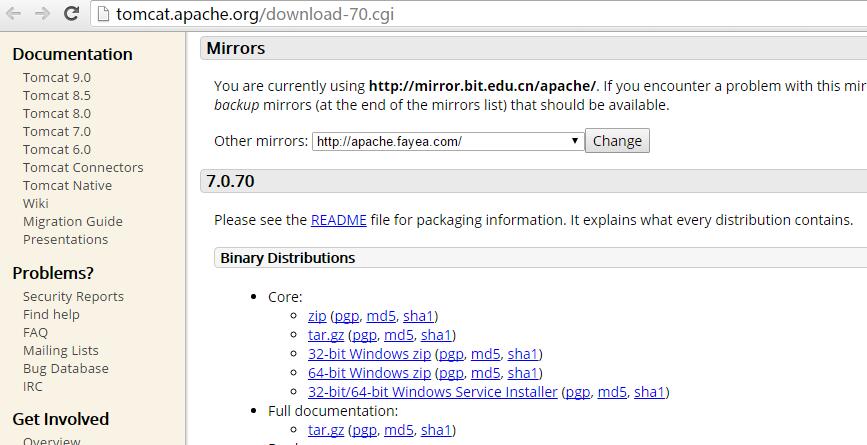
Task: Download the Core tar.gz archive
Action: tap(326, 335)
